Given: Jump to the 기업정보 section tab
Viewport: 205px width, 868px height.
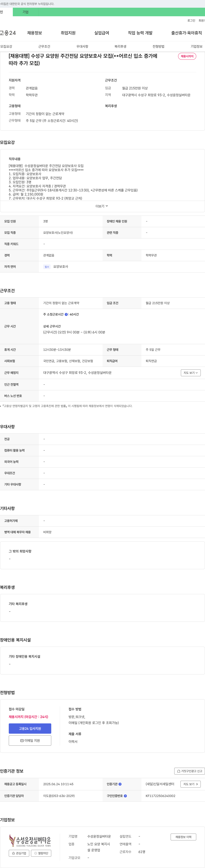Looking at the screenshot, I should coord(197,46).
